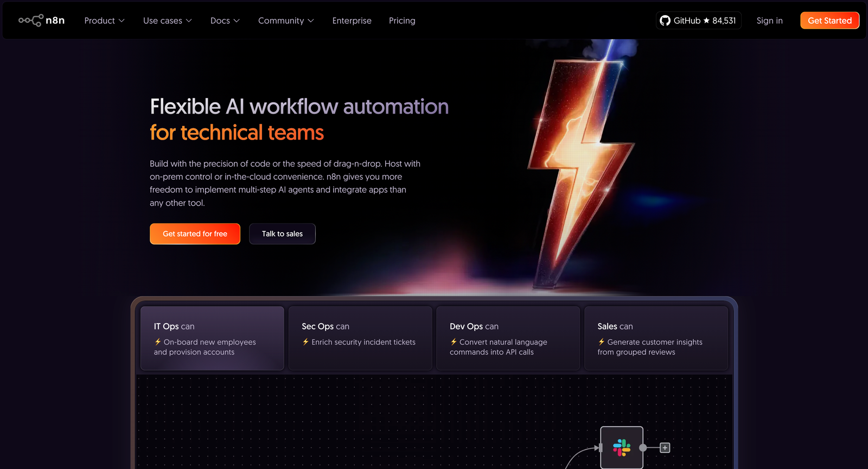The width and height of the screenshot is (868, 469).
Task: Open GitHub star count 84,531 button
Action: click(x=699, y=21)
